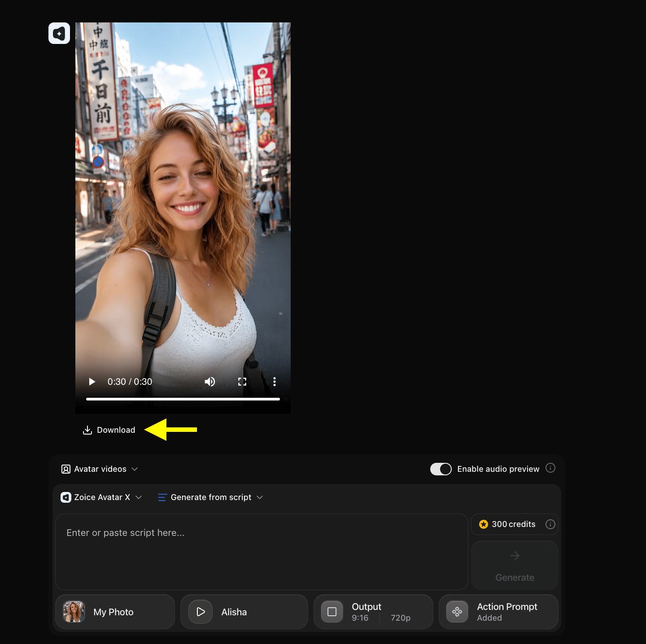Click the 9:16 aspect ratio value
Viewport: 646px width, 644px height.
360,618
